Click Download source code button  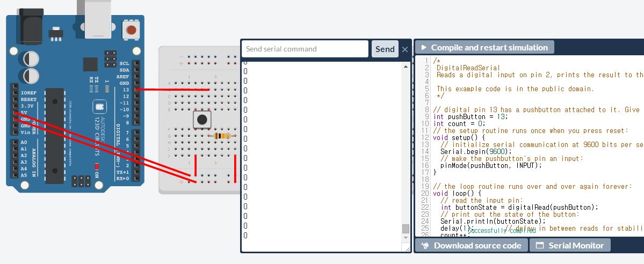tap(471, 246)
